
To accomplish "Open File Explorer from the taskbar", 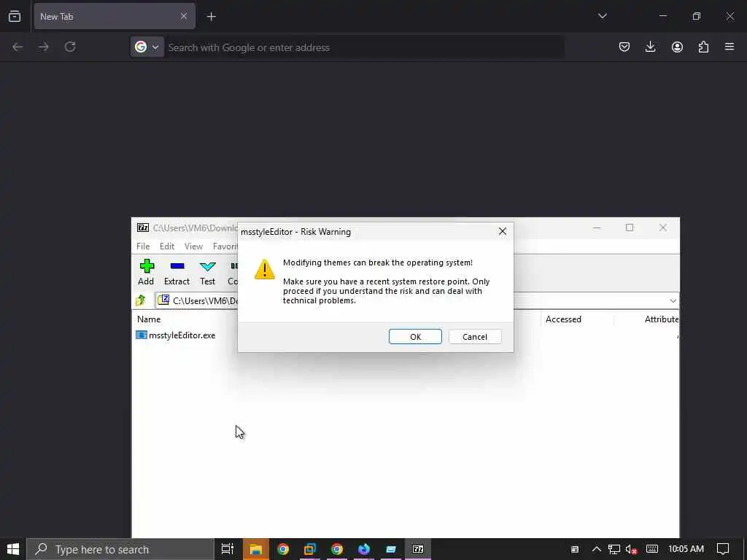I will click(256, 549).
